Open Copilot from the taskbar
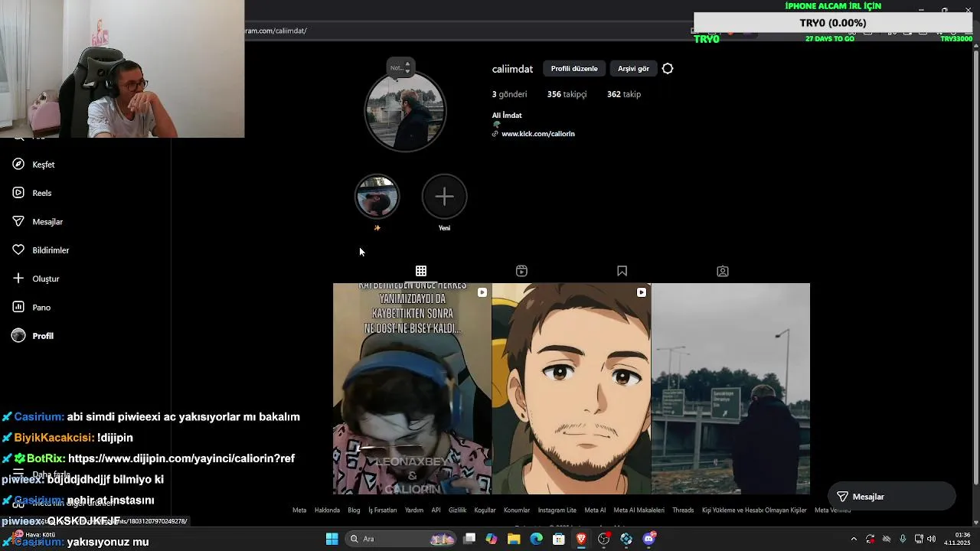 [x=492, y=539]
